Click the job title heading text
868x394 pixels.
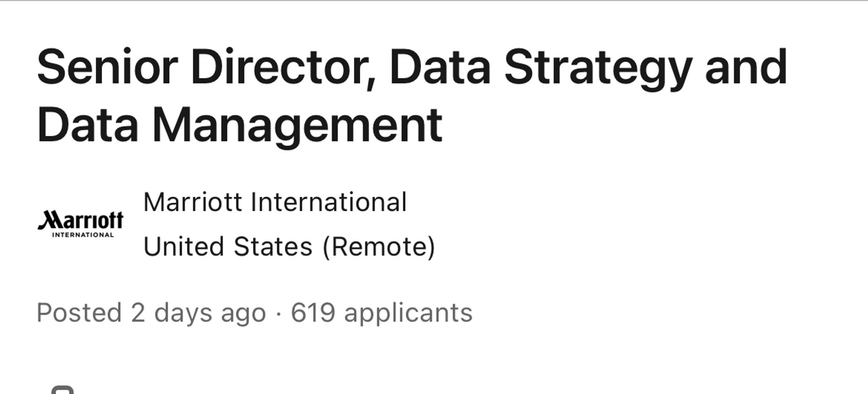tap(412, 96)
